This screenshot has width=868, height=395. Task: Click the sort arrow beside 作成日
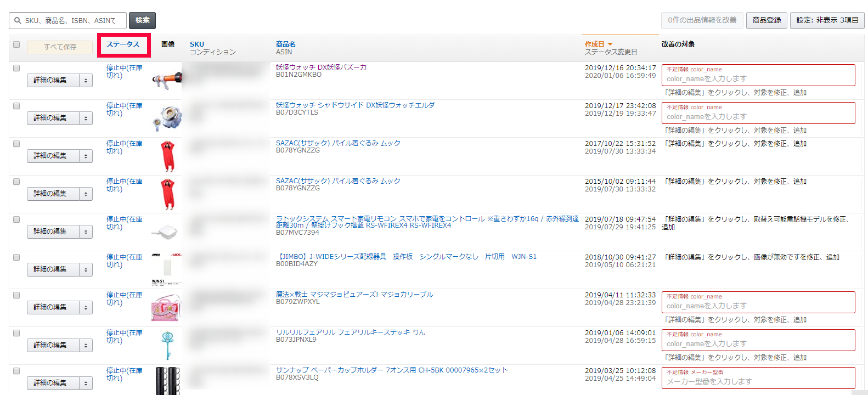610,44
